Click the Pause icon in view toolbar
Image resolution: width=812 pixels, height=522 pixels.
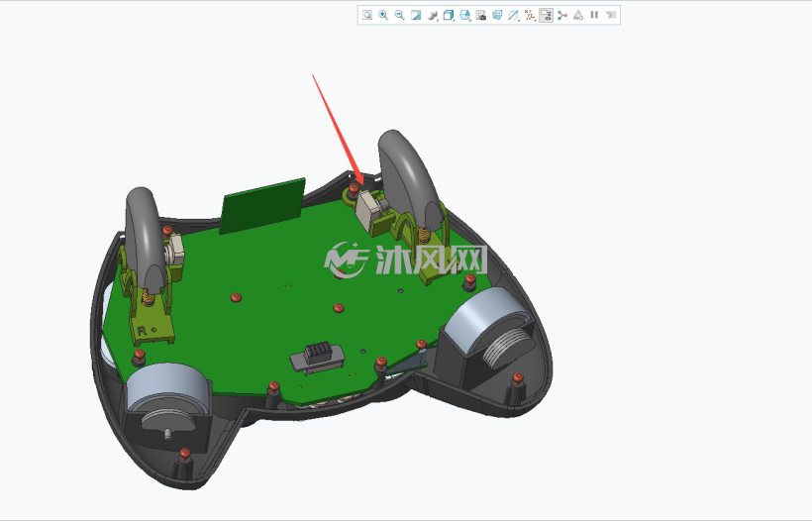coord(594,15)
